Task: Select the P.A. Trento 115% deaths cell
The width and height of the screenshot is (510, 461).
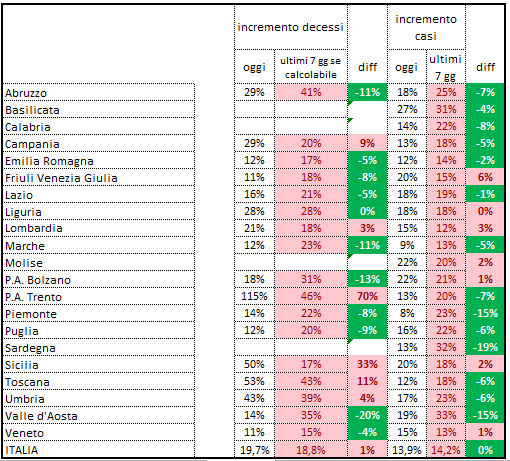Action: click(x=254, y=296)
